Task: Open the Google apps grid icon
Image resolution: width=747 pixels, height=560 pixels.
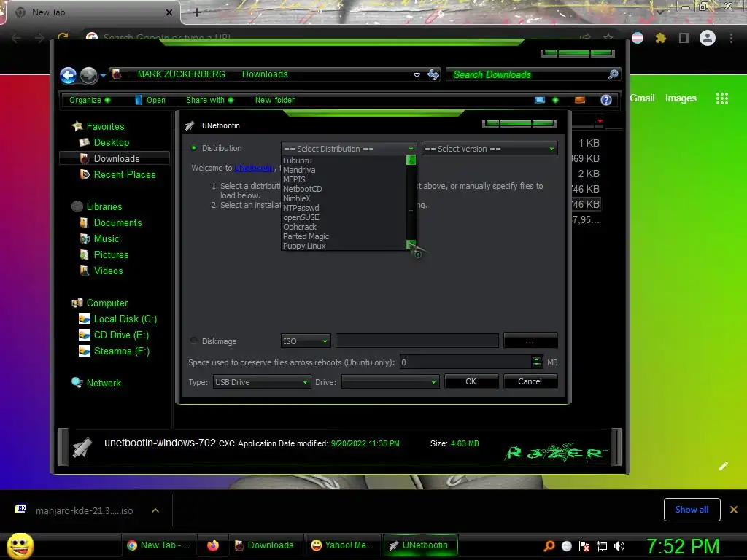Action: [x=721, y=98]
